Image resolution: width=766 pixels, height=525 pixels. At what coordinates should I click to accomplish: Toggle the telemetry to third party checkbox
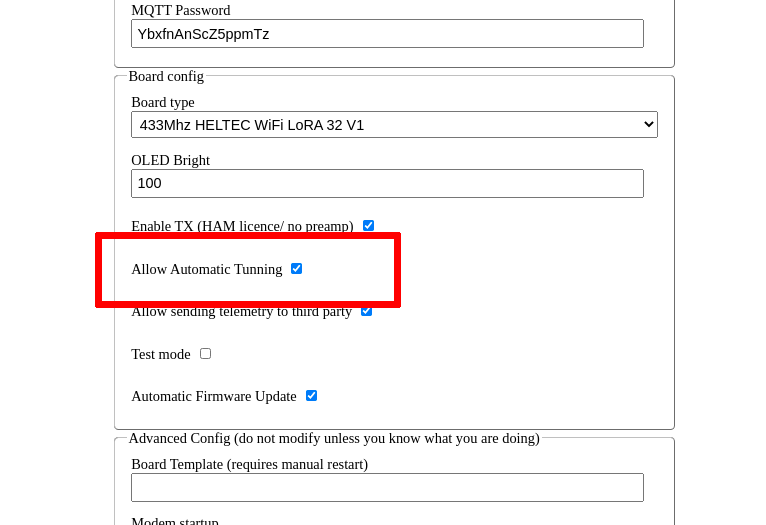[367, 312]
